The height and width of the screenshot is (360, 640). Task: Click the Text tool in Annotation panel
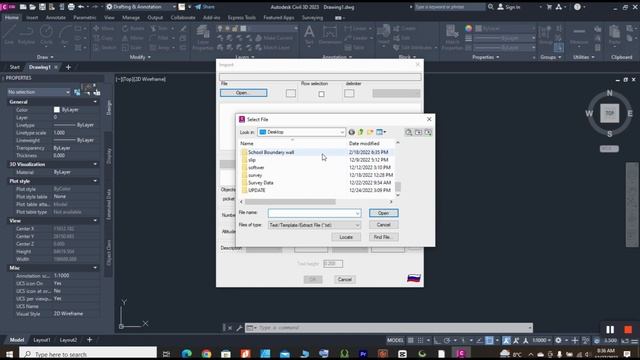(309, 34)
